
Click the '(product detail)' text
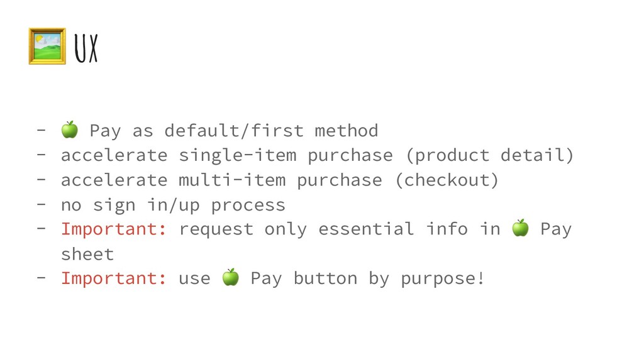[x=489, y=156]
